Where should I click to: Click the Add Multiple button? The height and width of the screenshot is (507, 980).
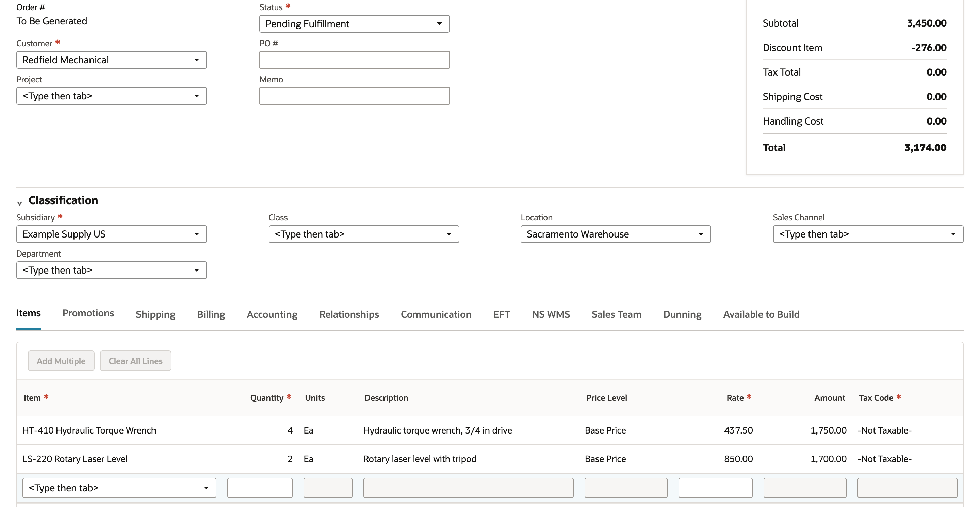point(61,361)
